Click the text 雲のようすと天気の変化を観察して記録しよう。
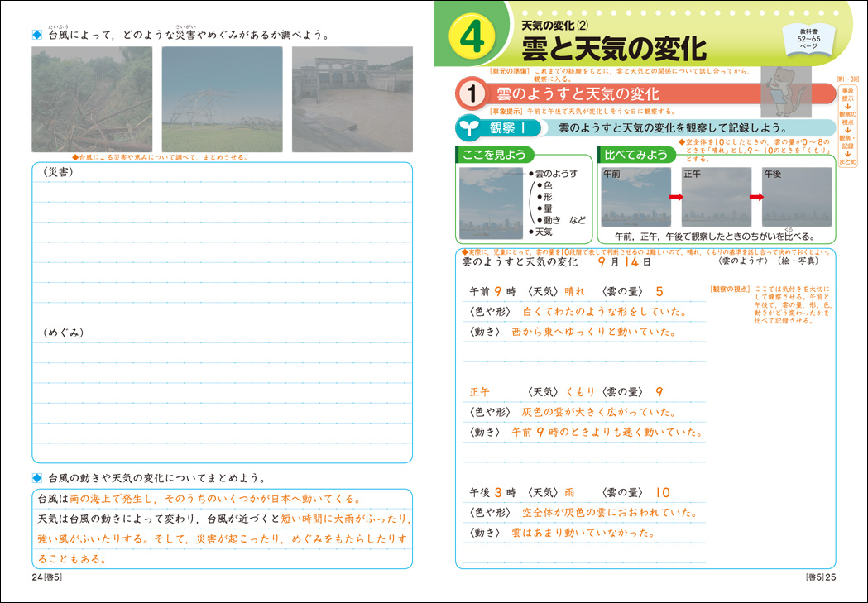Viewport: 868px width, 603px height. pos(673,127)
